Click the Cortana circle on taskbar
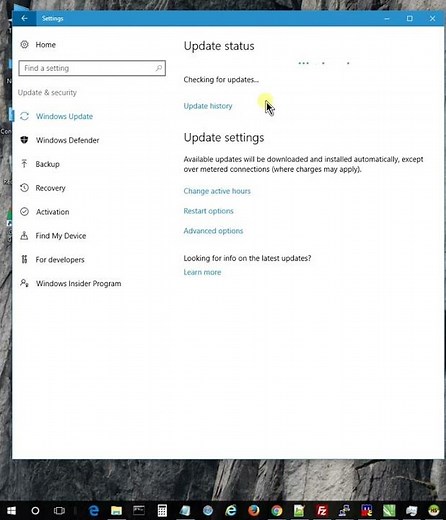 (35, 511)
